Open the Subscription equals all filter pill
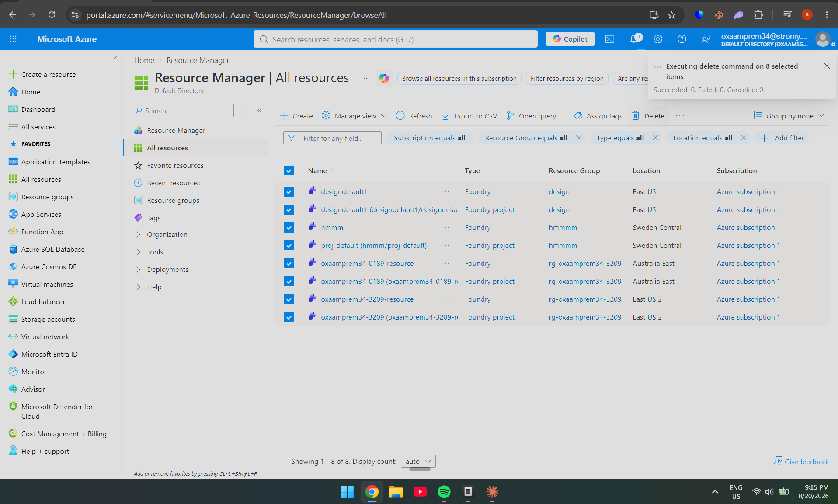This screenshot has height=504, width=838. point(430,138)
